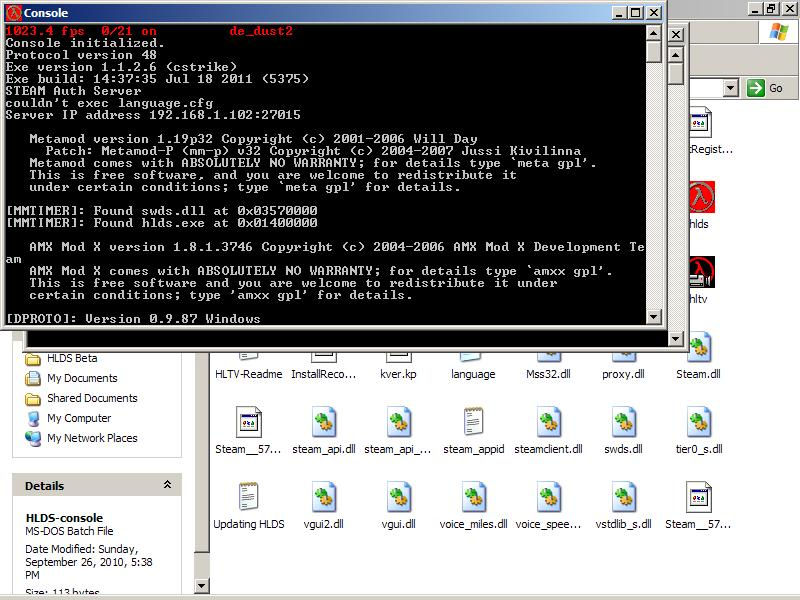Open the address bar dropdown arrow
The image size is (800, 600).
[x=731, y=88]
